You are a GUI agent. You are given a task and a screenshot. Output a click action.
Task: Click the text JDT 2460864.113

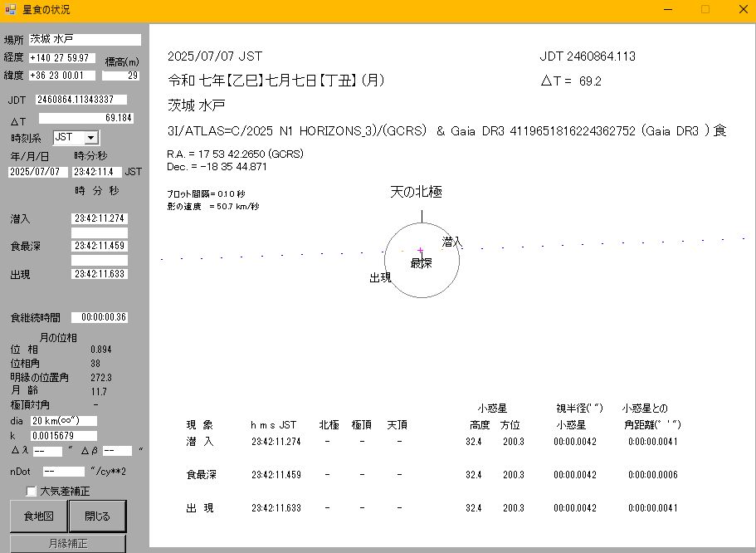point(588,56)
